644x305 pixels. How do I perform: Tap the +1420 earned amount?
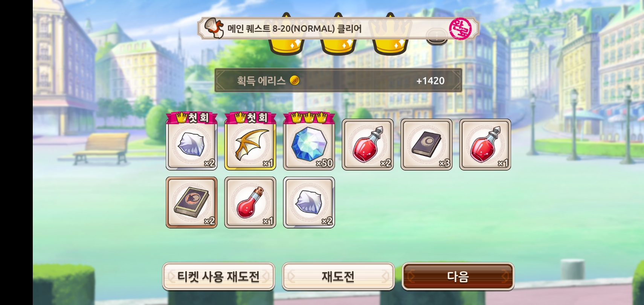pyautogui.click(x=430, y=81)
